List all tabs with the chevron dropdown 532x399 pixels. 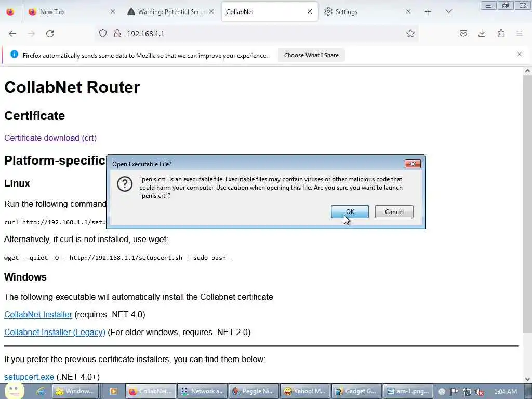448,12
